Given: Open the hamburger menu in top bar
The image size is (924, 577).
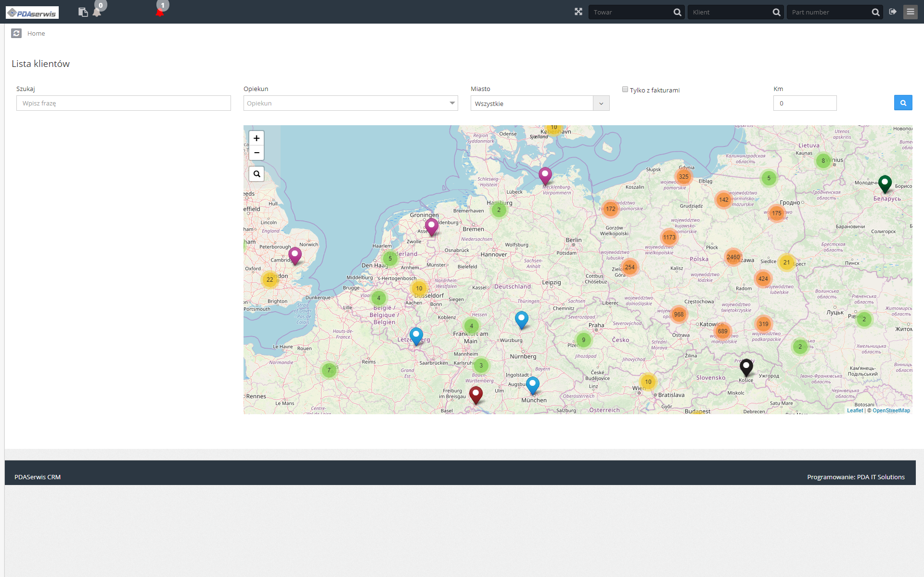Looking at the screenshot, I should [910, 12].
